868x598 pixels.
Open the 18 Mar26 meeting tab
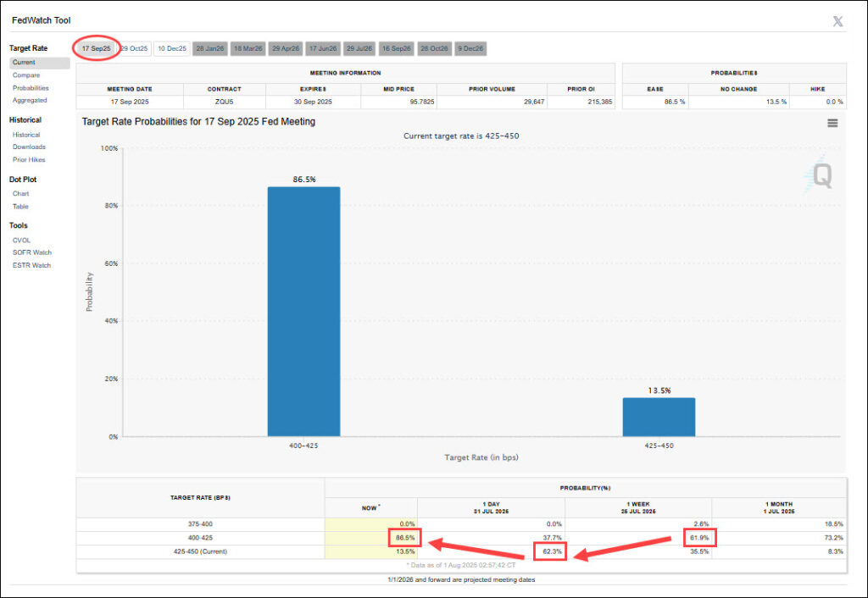click(248, 49)
